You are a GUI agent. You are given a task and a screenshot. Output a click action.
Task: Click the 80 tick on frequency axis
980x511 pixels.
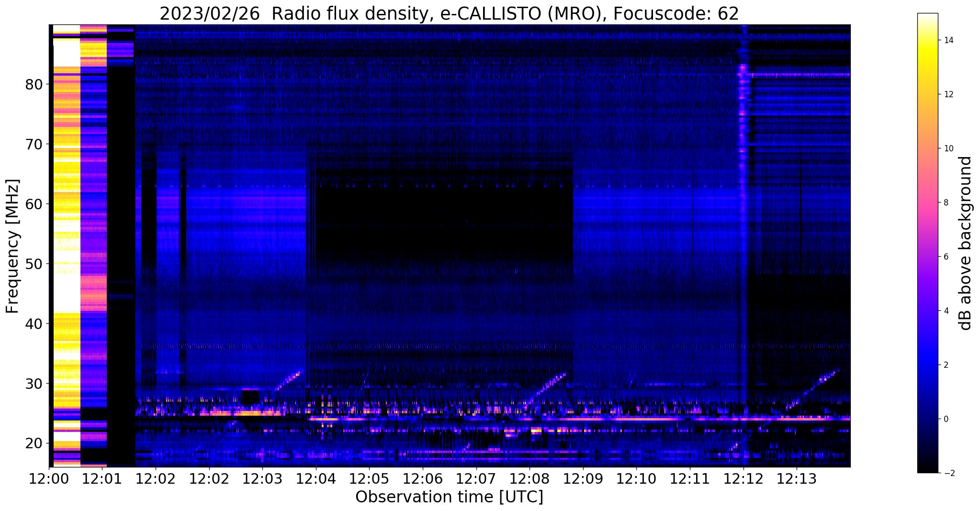(x=34, y=84)
